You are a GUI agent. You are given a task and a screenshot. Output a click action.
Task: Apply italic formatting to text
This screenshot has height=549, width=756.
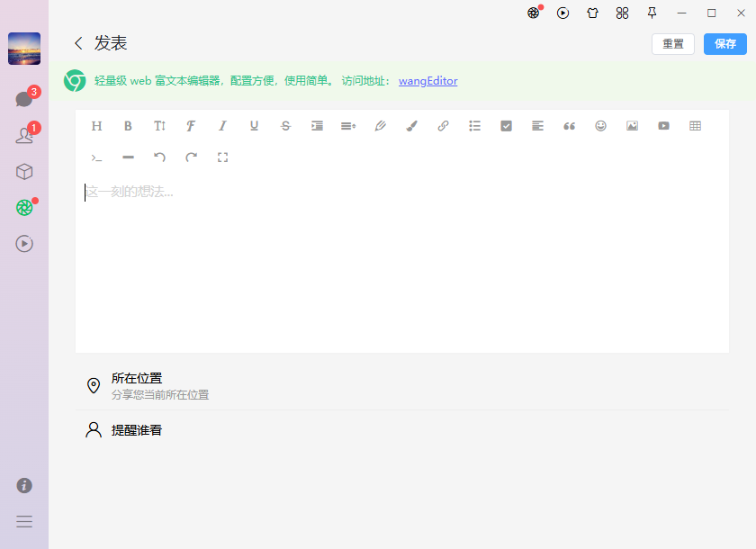tap(222, 126)
